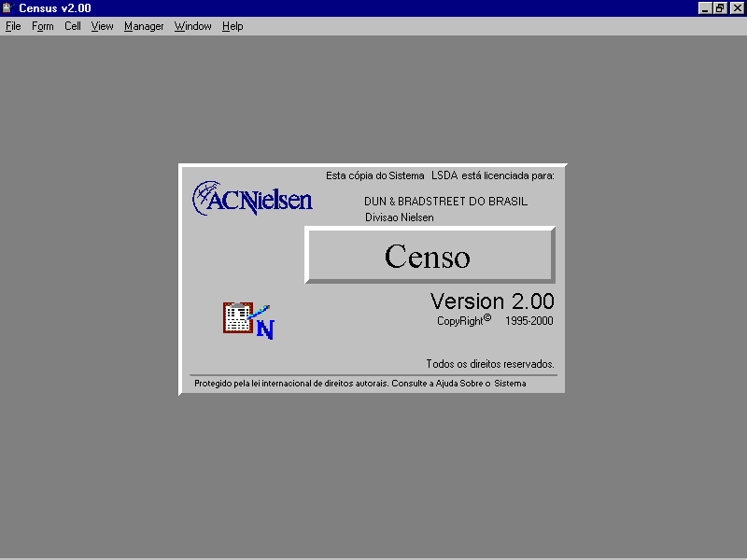
Task: Open the View menu
Action: coord(102,26)
